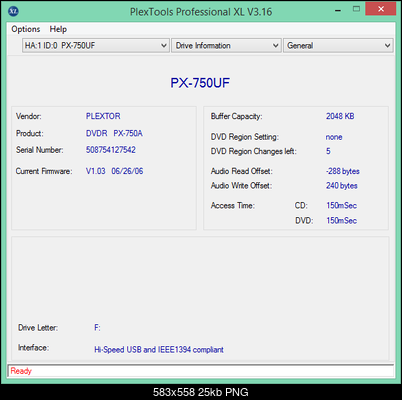Select the vendor value PLEXTOR
Image resolution: width=402 pixels, height=400 pixels.
103,116
